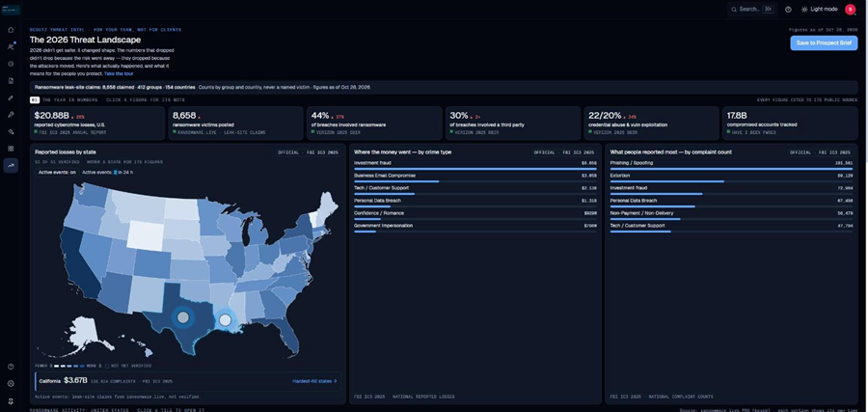Open the 17.8B compromised accounts card
Viewport: 868px width, 412px height.
pos(790,123)
